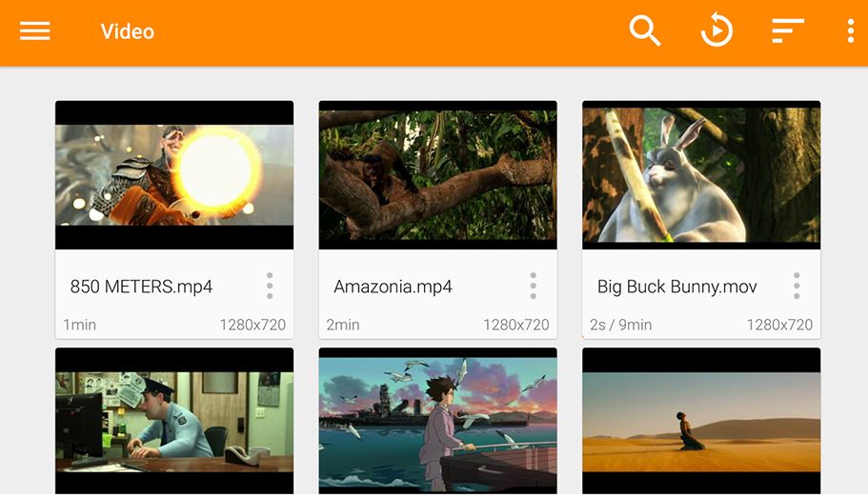
Task: Open options for Big Buck Bunny.mov
Action: (x=797, y=286)
